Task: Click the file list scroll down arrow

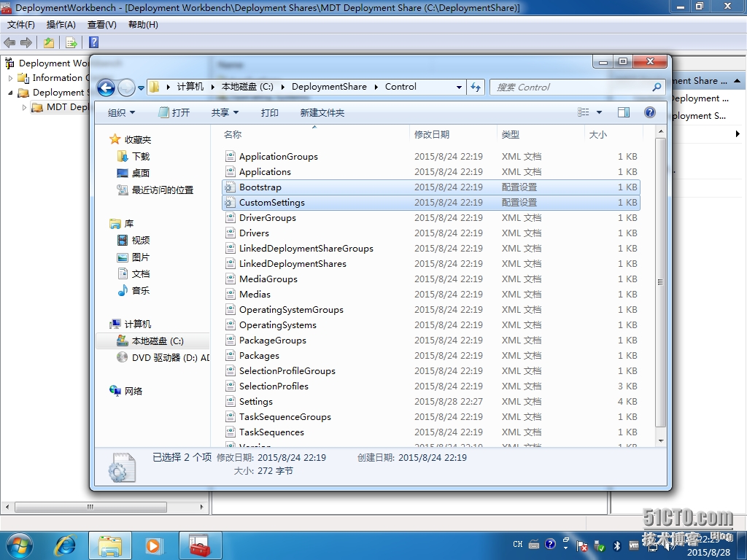Action: [661, 440]
